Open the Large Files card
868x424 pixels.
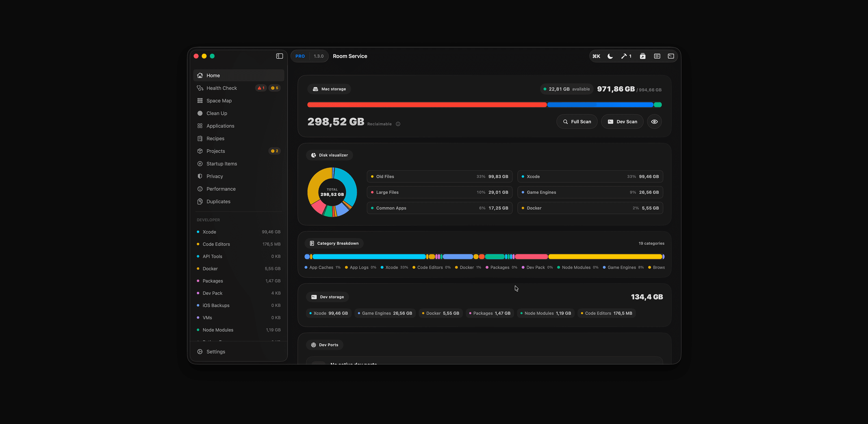(439, 192)
